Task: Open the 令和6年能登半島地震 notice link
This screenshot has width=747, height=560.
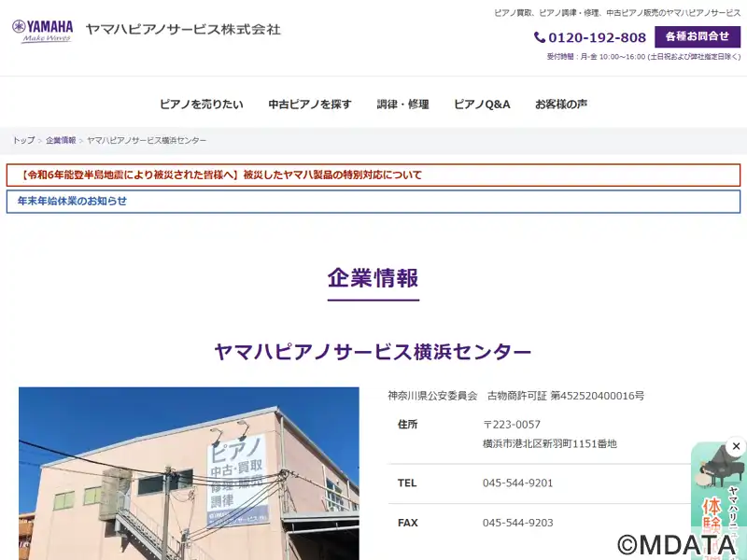Action: click(x=373, y=175)
